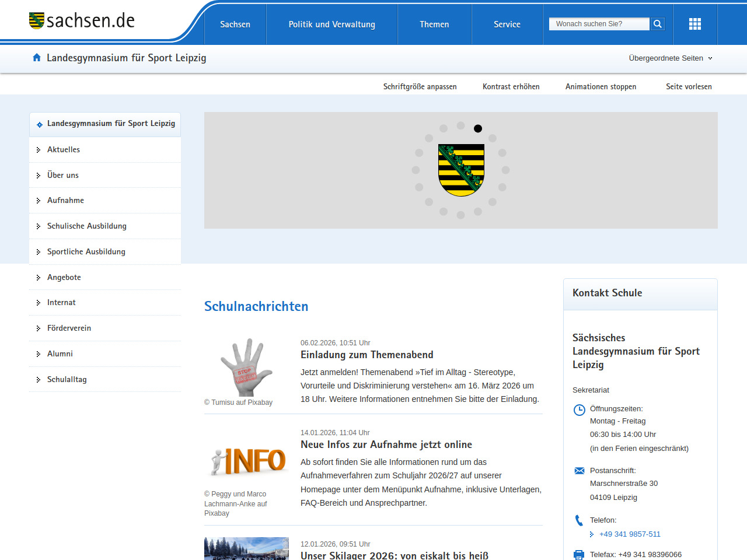Expand Übergeordnete Seiten dropdown

click(x=670, y=58)
